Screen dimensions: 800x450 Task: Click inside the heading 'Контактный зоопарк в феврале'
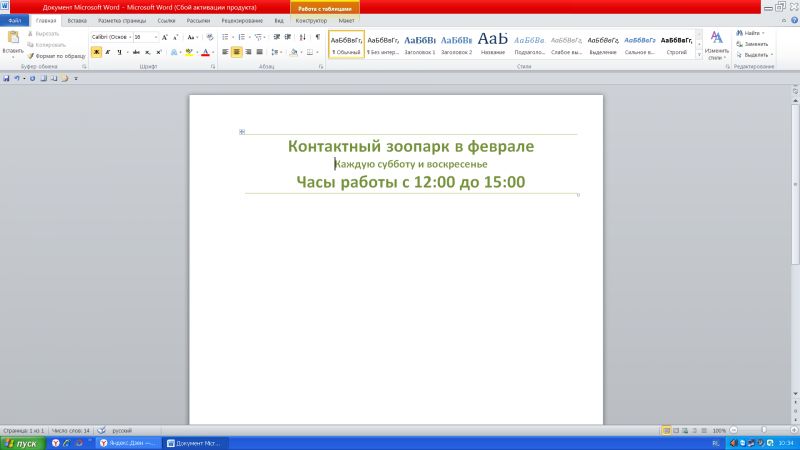(410, 147)
